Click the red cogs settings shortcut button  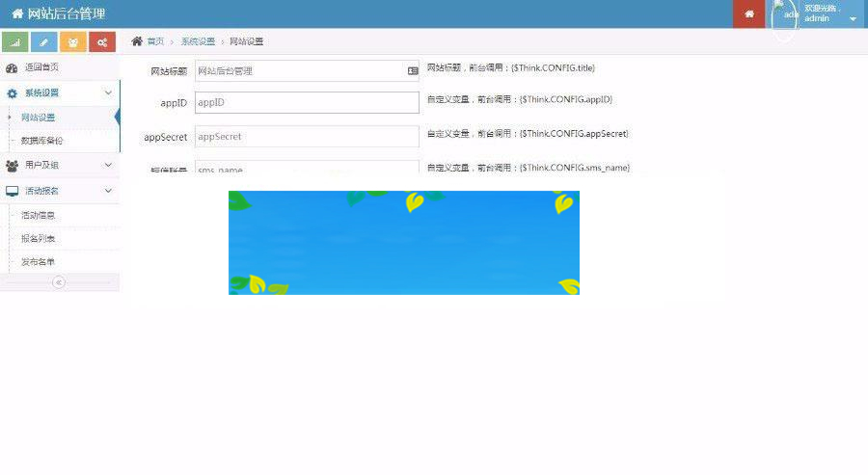[x=101, y=42]
